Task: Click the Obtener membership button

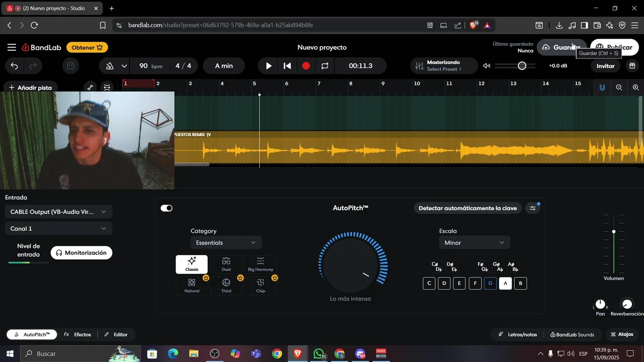Action: point(87,47)
